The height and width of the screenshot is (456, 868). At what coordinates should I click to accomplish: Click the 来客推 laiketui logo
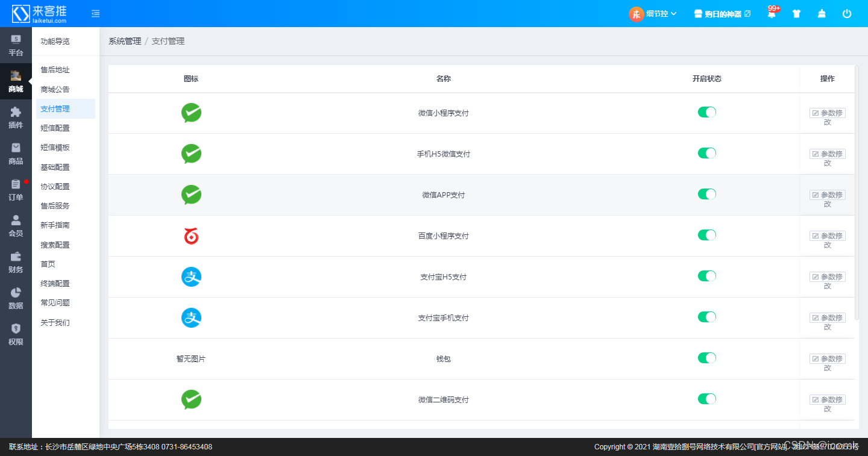click(x=39, y=13)
